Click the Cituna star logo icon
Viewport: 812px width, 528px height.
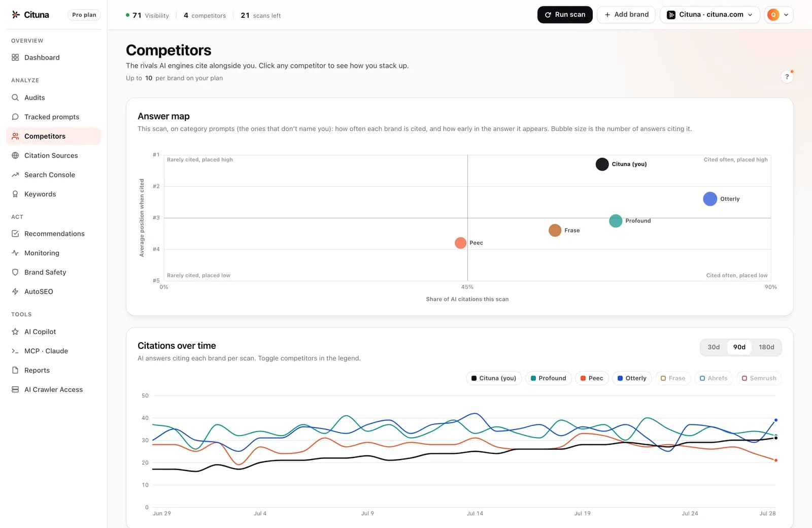pyautogui.click(x=16, y=15)
